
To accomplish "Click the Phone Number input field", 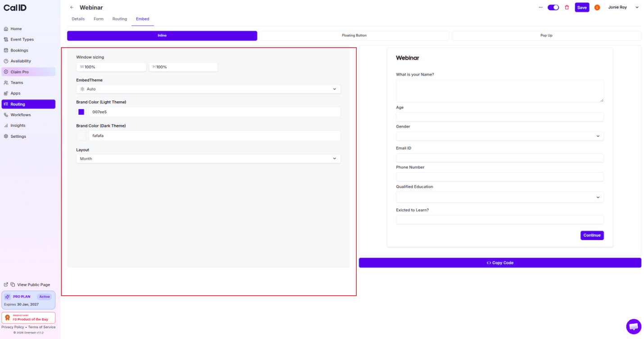I will [500, 177].
